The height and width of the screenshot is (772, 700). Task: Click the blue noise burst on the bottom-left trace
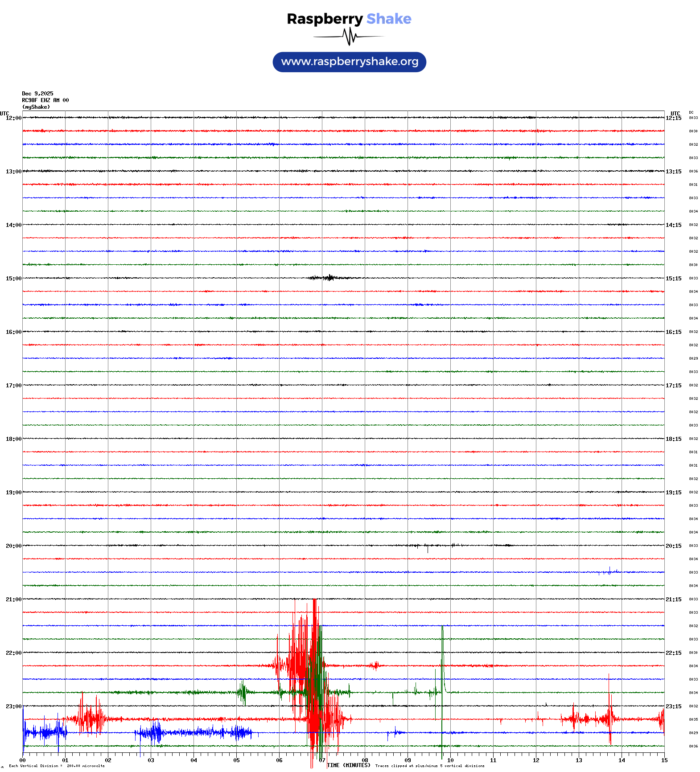point(45,732)
